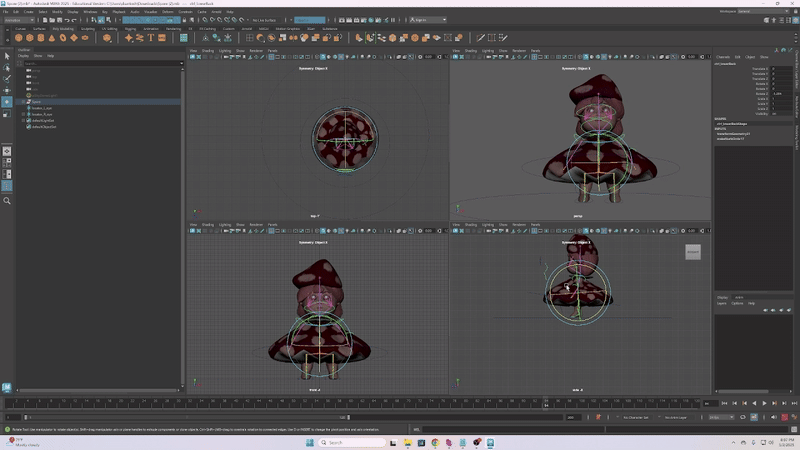The height and width of the screenshot is (450, 800).
Task: Activate the Lasso Select tool
Action: click(7, 67)
